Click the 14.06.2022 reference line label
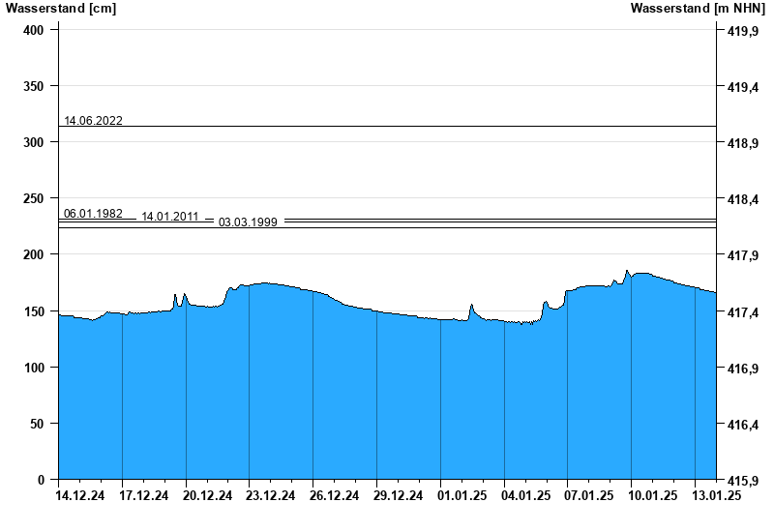This screenshot has width=774, height=532. point(93,121)
